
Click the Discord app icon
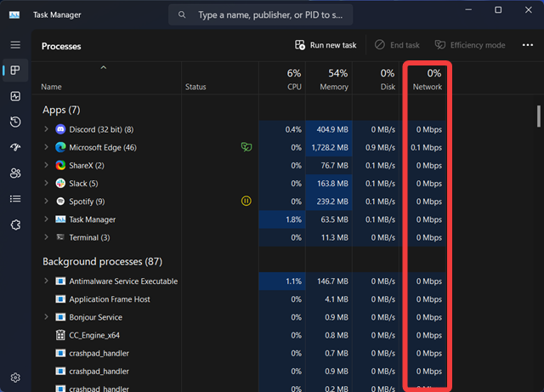point(60,129)
